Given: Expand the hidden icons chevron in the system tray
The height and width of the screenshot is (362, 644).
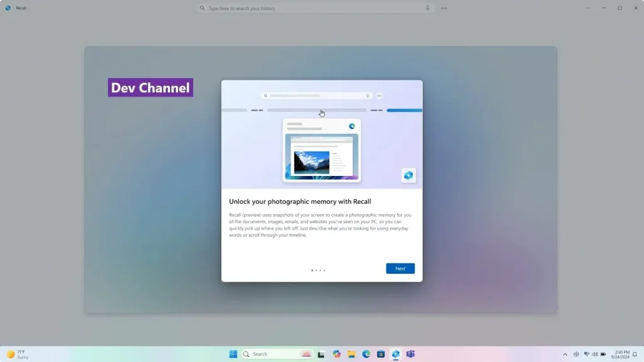Looking at the screenshot, I should pos(565,354).
